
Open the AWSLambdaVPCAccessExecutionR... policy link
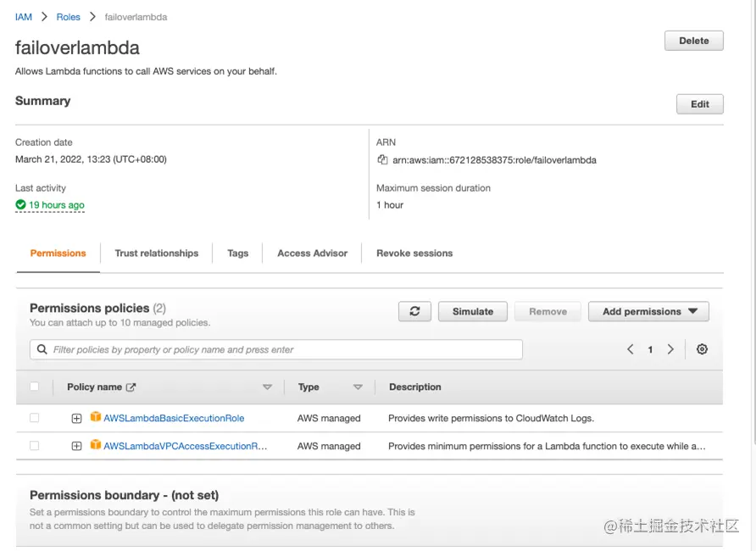185,446
